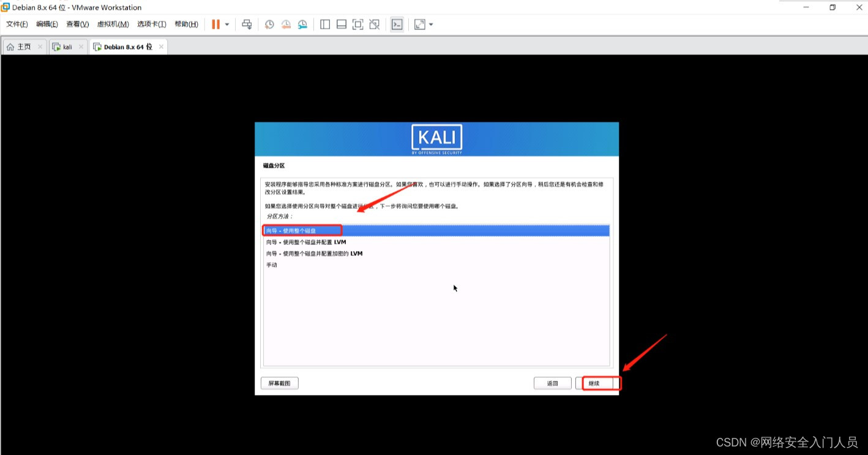Open the 文件(F) menu
868x455 pixels.
(17, 24)
